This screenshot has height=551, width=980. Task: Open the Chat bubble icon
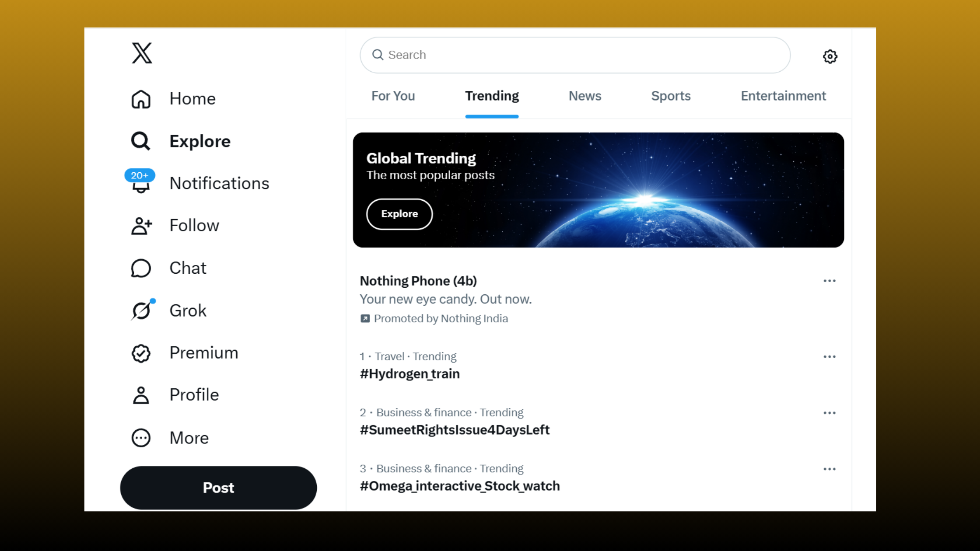[x=141, y=268]
